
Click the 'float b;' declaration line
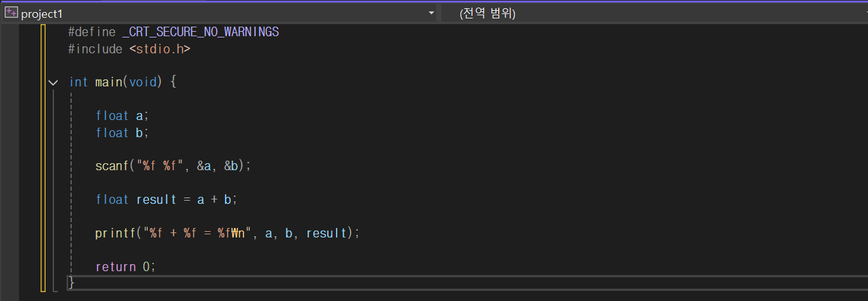coord(122,133)
